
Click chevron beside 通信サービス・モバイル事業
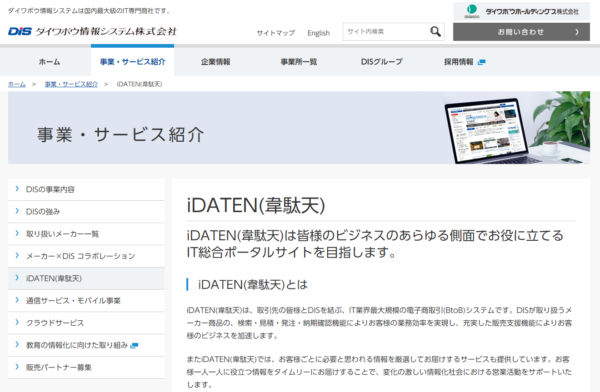tap(17, 300)
